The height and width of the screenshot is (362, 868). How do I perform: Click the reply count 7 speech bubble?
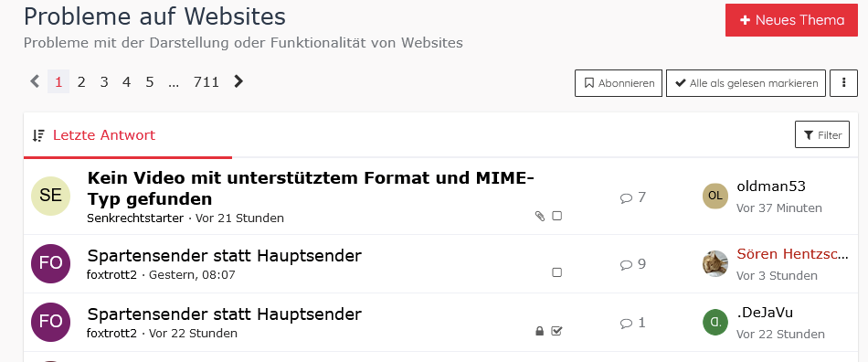(x=633, y=197)
